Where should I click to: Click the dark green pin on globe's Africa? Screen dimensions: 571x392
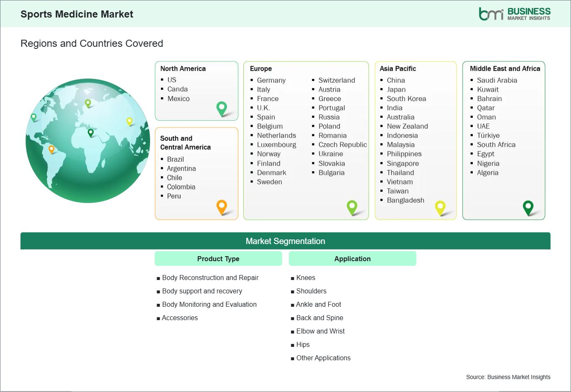pyautogui.click(x=91, y=133)
